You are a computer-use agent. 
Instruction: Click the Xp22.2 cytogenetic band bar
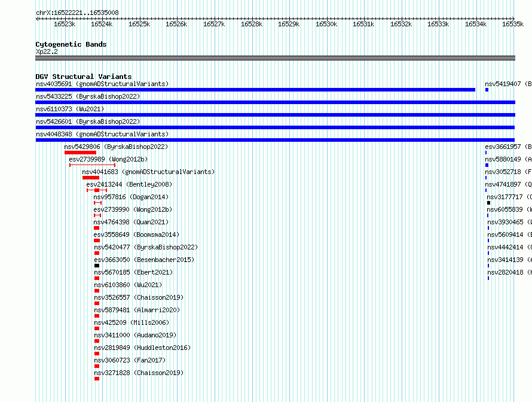point(275,58)
